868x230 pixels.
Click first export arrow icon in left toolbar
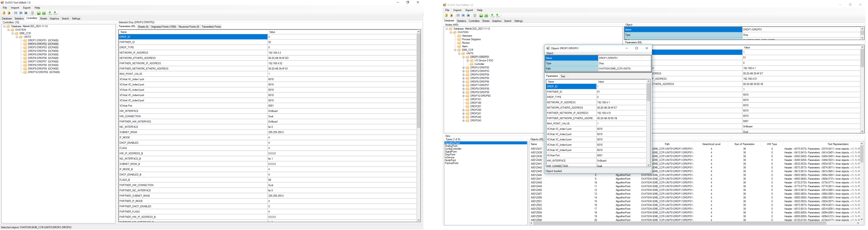pos(50,13)
